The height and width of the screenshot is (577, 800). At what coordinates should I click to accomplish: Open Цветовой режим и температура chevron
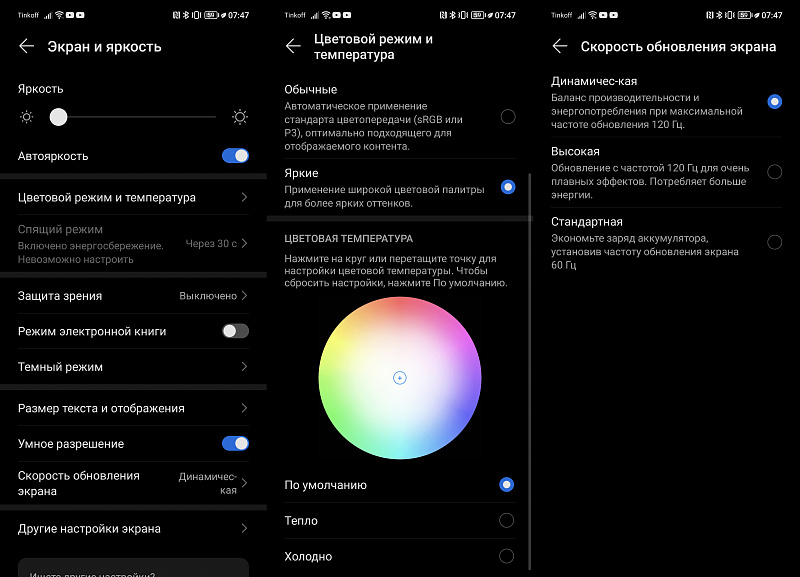(244, 197)
